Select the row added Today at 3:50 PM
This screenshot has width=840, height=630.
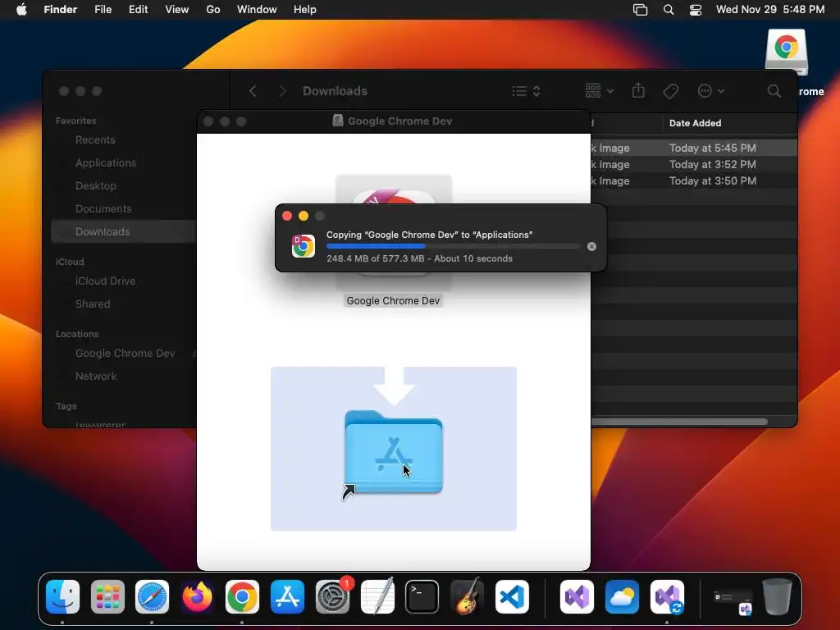[694, 181]
